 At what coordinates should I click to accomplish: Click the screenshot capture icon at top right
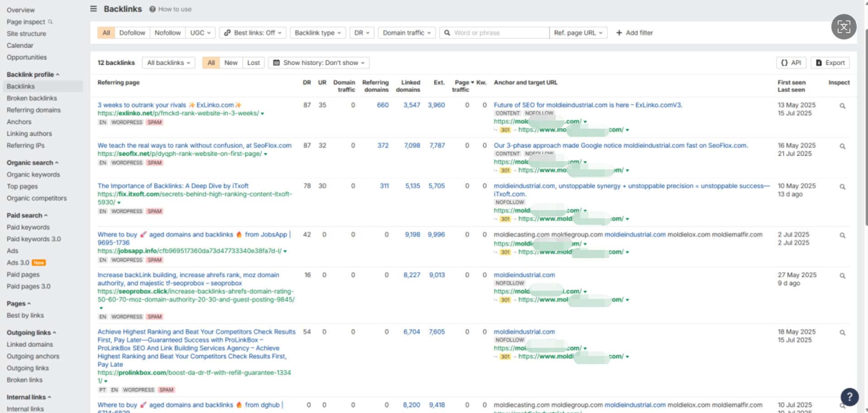tap(844, 27)
